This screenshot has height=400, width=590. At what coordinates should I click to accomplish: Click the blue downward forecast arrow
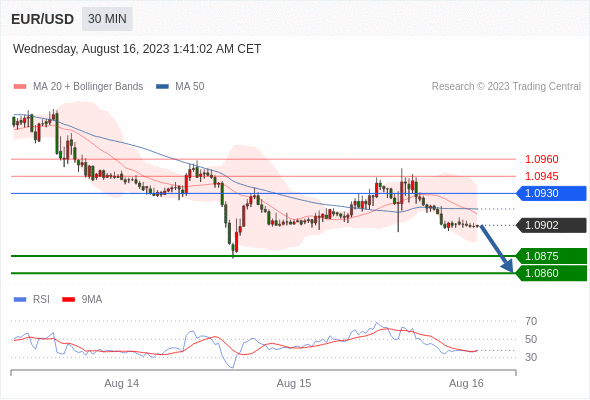click(497, 248)
